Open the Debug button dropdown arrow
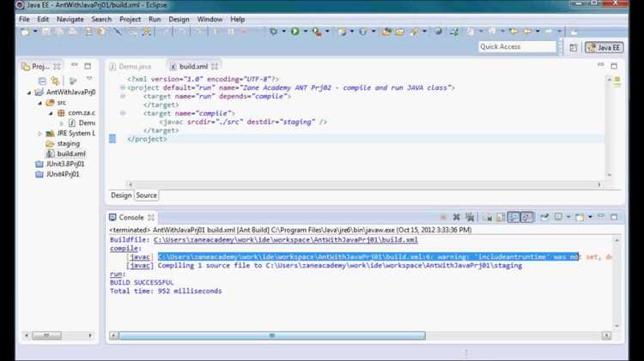Viewport: 644px width, 361px height. 283,31
